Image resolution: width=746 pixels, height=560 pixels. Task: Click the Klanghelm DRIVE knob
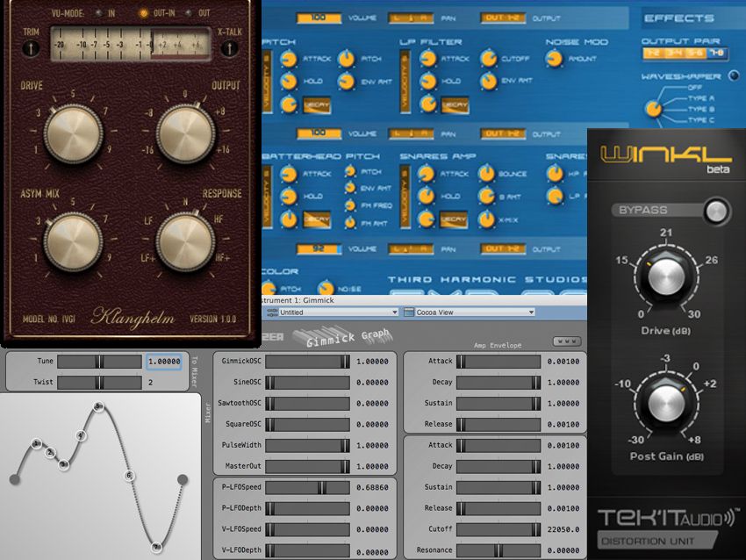click(x=72, y=134)
